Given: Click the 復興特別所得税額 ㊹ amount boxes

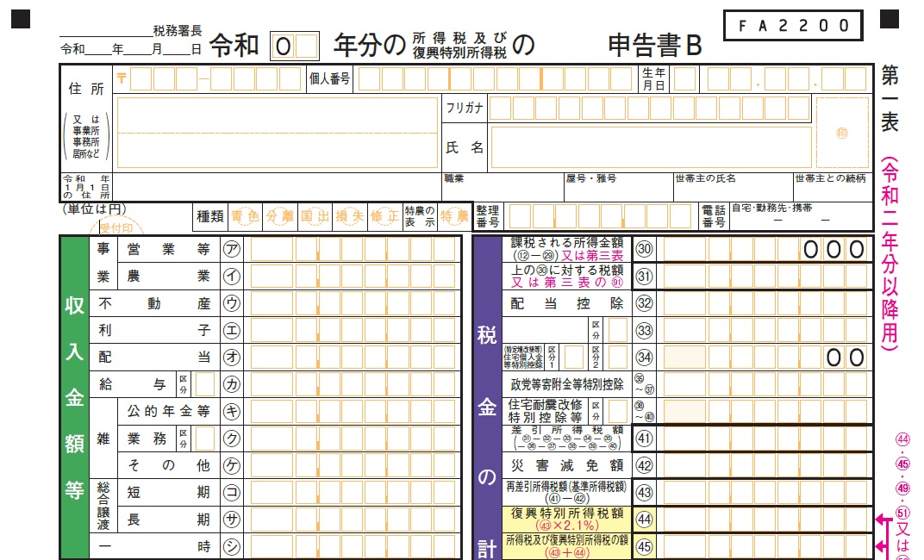Looking at the screenshot, I should (765, 520).
